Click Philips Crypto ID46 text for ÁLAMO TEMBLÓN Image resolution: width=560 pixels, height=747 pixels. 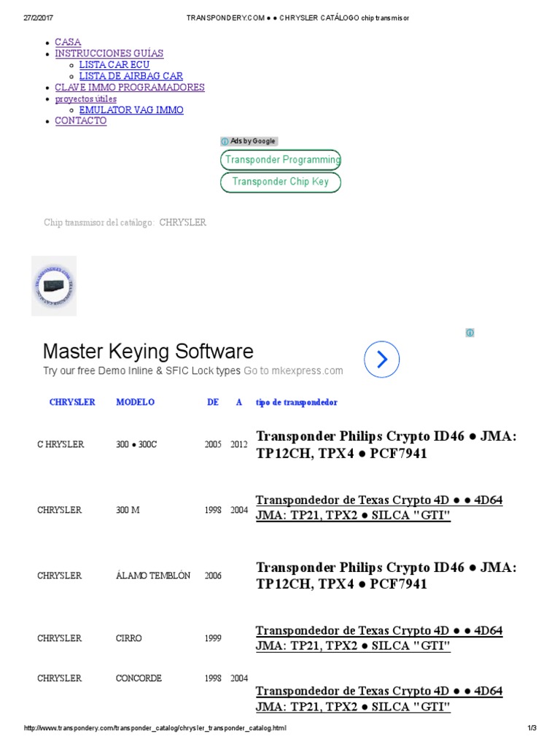(386, 576)
